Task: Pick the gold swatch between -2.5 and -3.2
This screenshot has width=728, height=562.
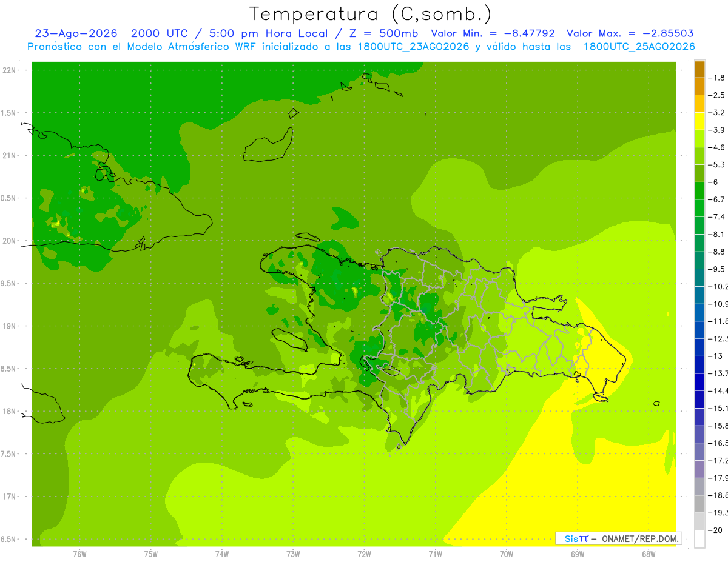Action: coord(699,104)
